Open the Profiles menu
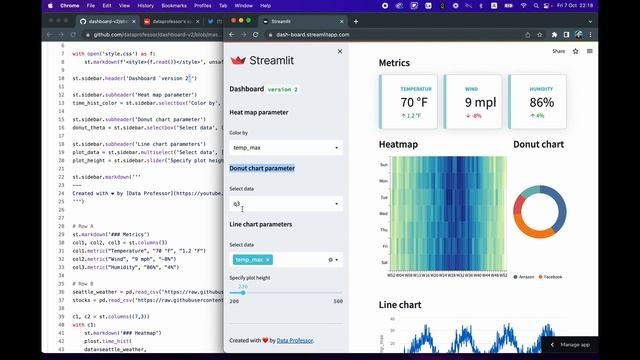 tap(202, 6)
